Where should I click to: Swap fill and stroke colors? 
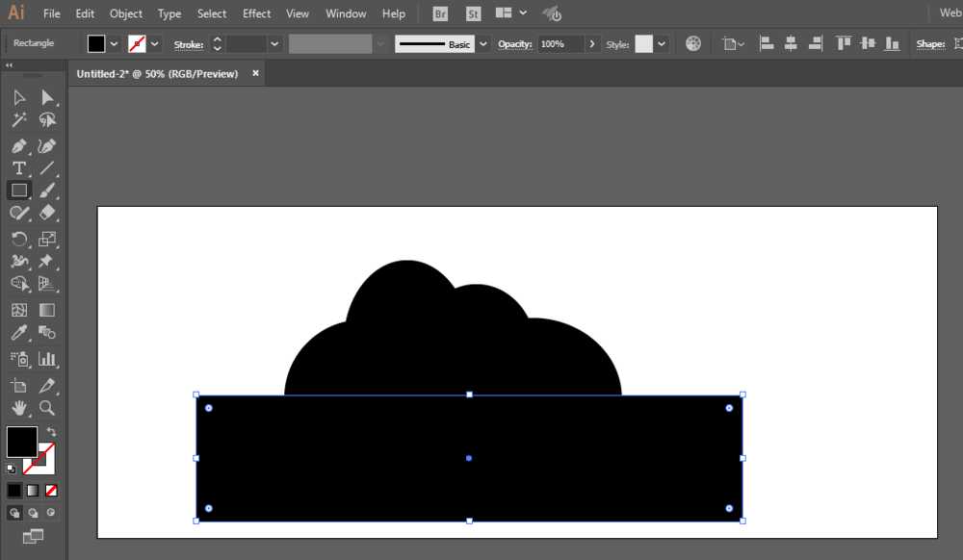click(x=51, y=432)
